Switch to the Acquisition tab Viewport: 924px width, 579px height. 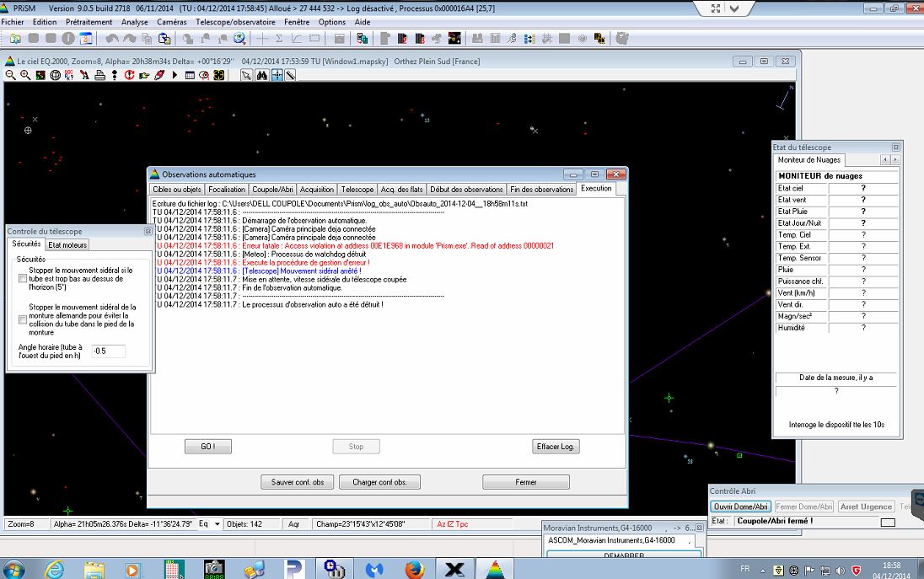point(317,190)
